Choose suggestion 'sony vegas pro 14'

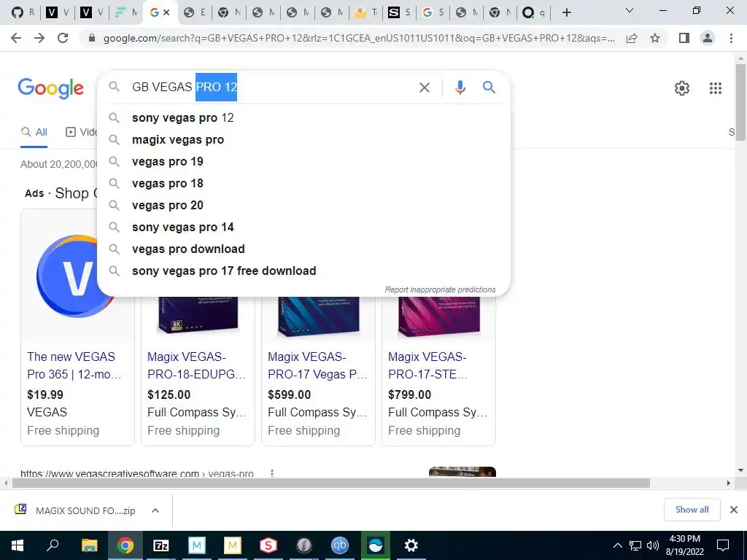point(303,227)
